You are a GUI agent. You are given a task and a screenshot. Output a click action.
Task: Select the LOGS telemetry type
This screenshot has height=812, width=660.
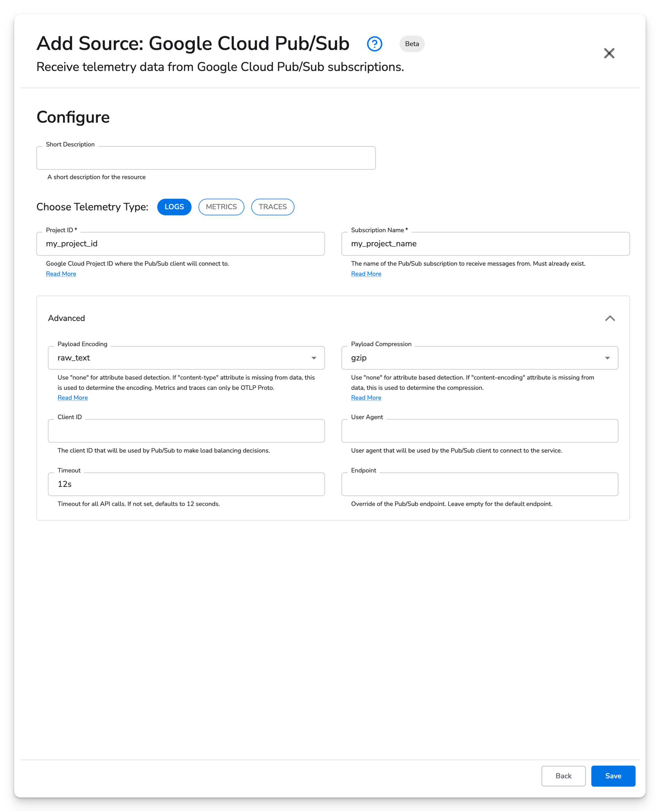pyautogui.click(x=174, y=207)
